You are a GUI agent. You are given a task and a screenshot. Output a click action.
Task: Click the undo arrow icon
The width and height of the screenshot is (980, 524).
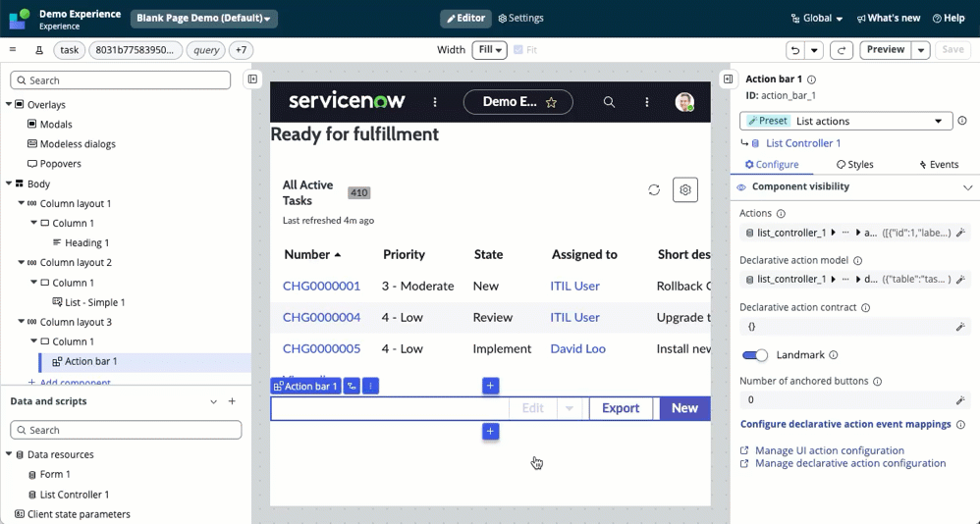[795, 50]
